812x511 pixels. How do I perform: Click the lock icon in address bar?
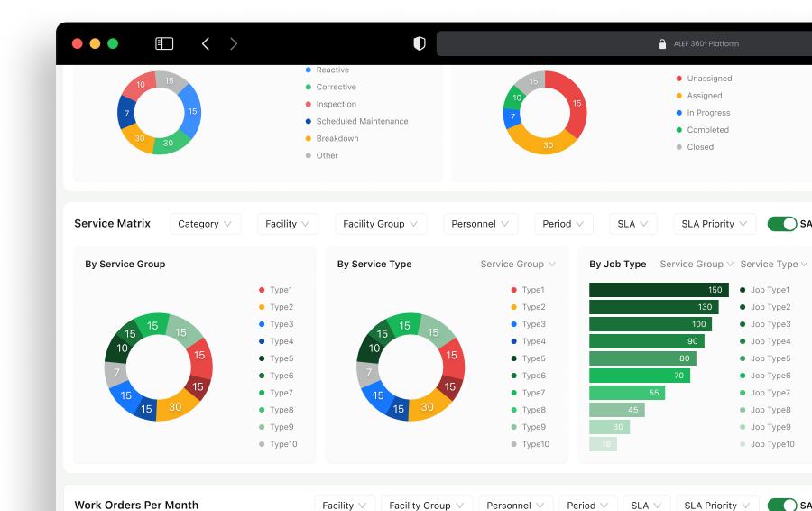pos(662,43)
